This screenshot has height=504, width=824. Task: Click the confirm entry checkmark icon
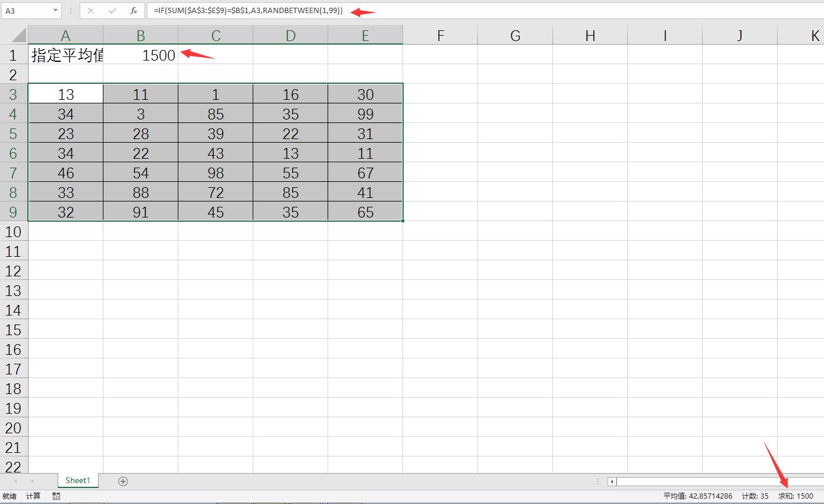point(112,11)
